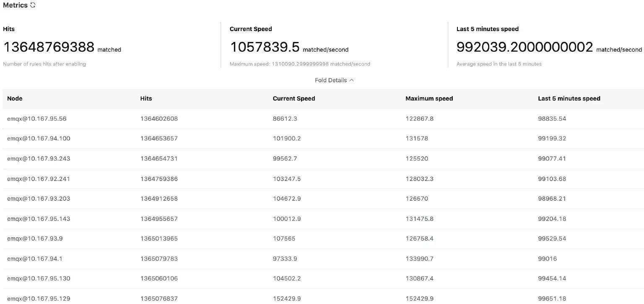Screen dimensions: 644x304
Task: Select node emqx@10.167.93.9
Action: [x=35, y=238]
